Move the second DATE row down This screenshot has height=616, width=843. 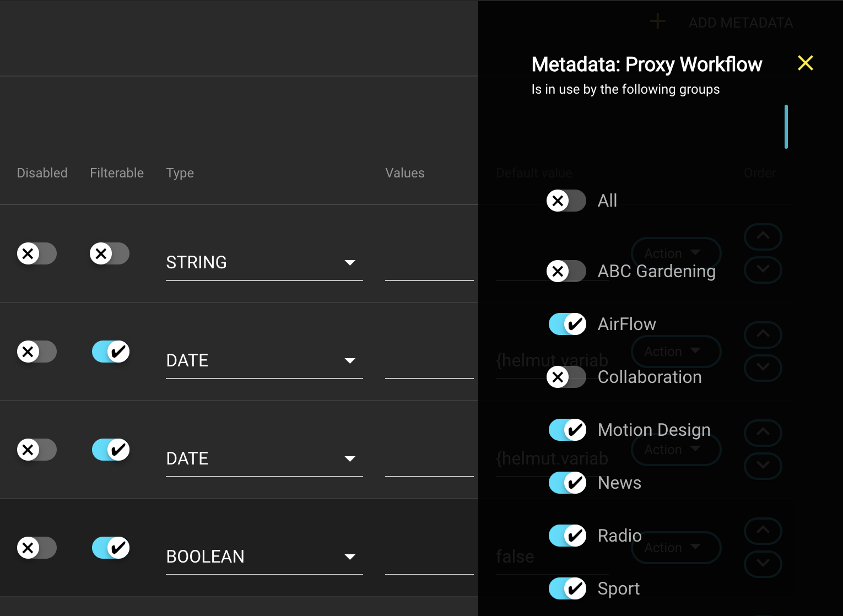(763, 466)
